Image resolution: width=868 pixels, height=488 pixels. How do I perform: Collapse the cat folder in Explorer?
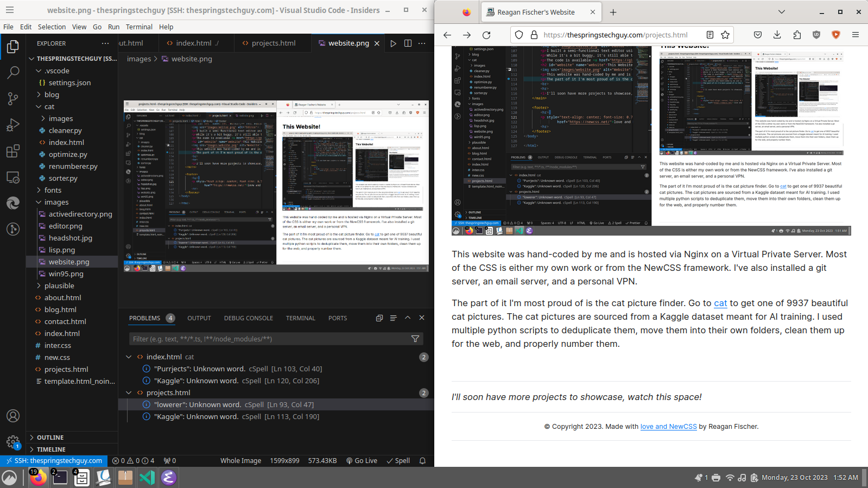[39, 107]
